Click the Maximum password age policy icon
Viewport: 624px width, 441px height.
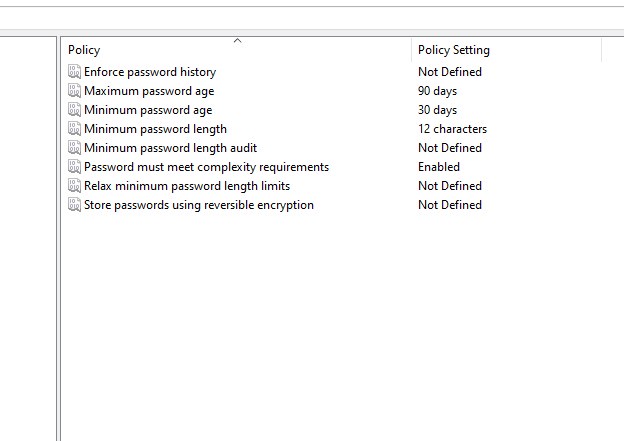[x=74, y=91]
